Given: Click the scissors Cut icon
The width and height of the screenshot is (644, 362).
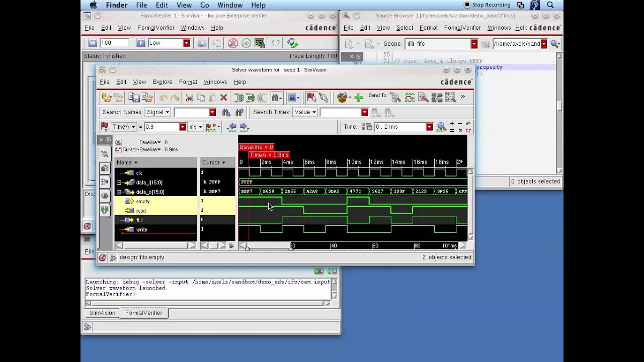Looking at the screenshot, I should point(190,98).
